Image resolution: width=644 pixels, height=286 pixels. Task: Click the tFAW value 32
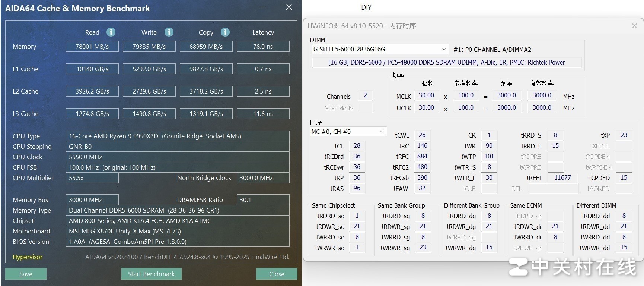coord(422,188)
